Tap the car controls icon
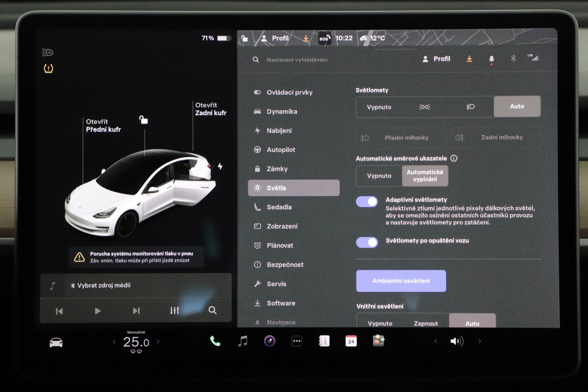 tap(56, 343)
